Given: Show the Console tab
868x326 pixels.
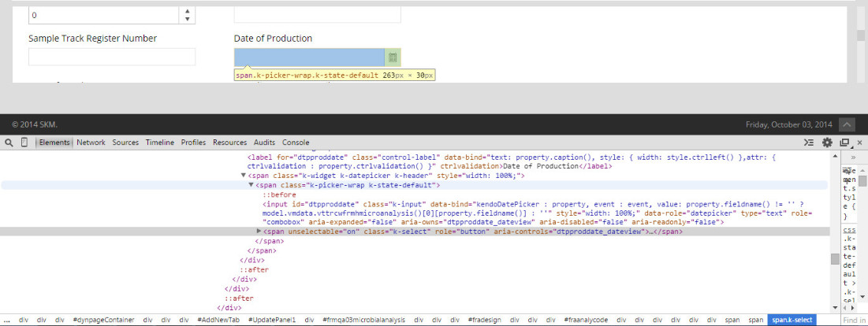Looking at the screenshot, I should click(296, 143).
